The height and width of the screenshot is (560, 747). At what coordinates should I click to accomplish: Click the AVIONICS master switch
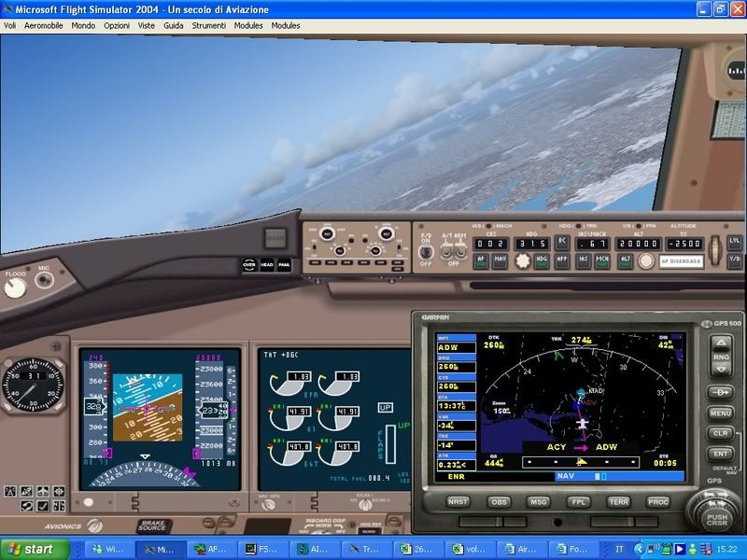[95, 525]
